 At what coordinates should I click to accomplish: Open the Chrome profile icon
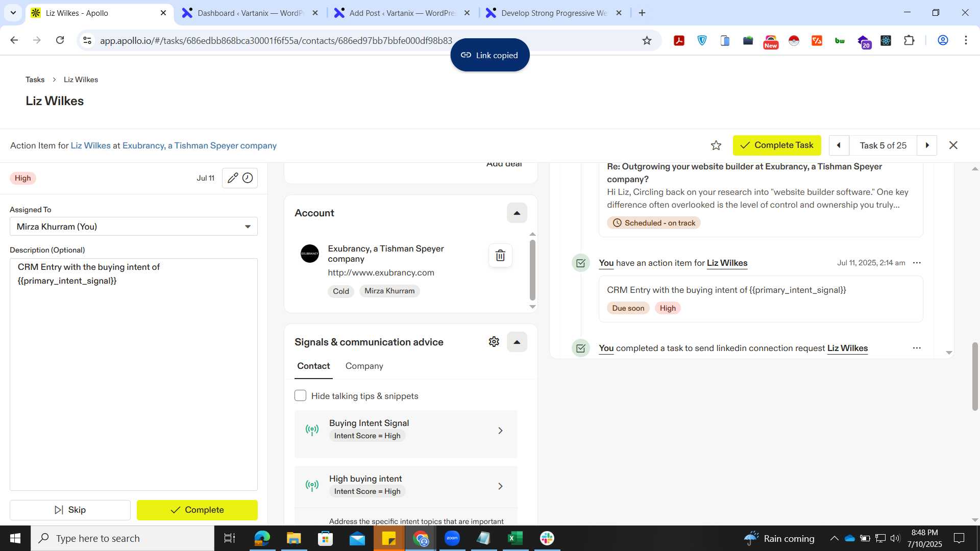pos(943,40)
